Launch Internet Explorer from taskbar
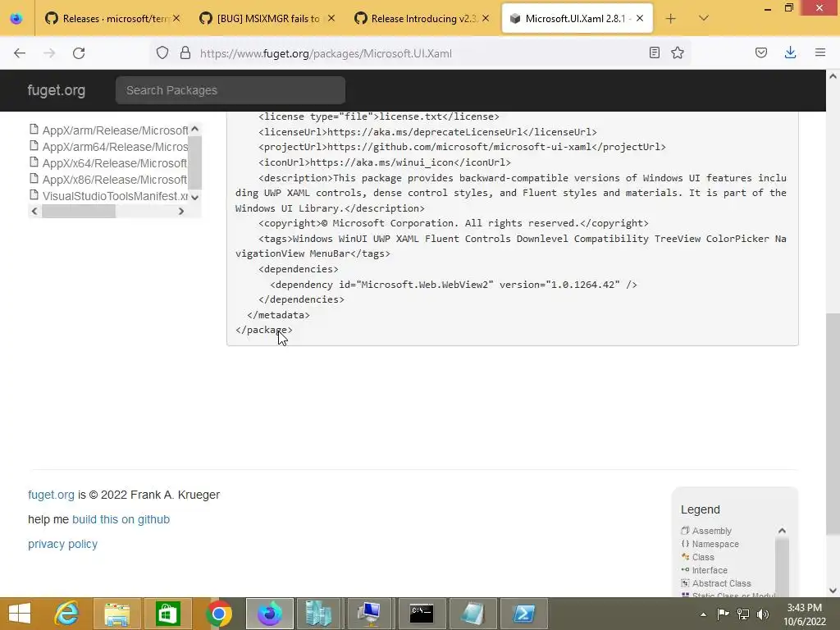The image size is (840, 630). (66, 614)
